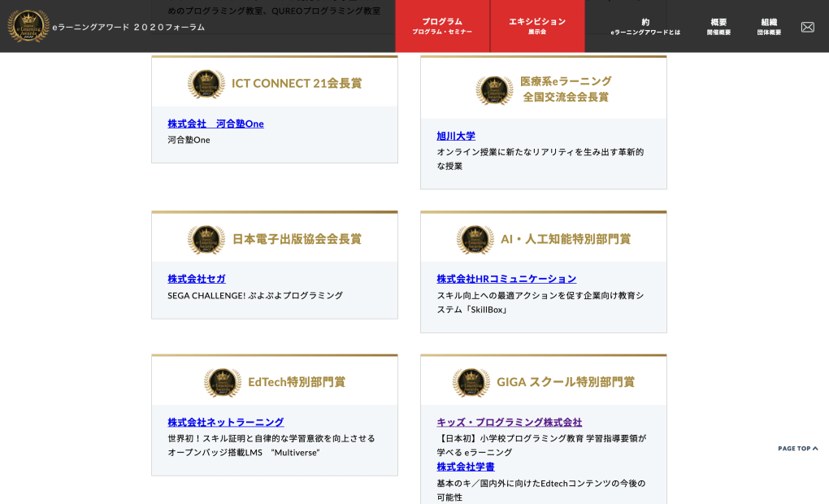Click the 【日本初】小学校プログラミング教育 description
The height and width of the screenshot is (504, 829).
(541, 445)
